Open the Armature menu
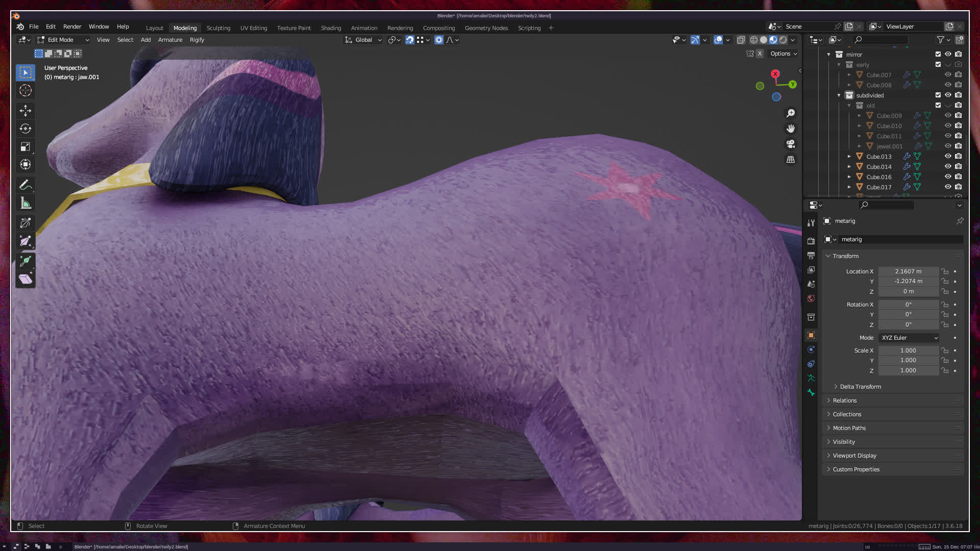Viewport: 980px width, 551px height. [x=170, y=40]
